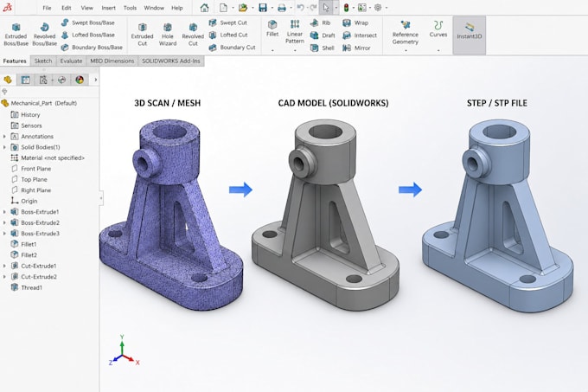Open Options gear icon
The height and width of the screenshot is (392, 588).
[378, 8]
